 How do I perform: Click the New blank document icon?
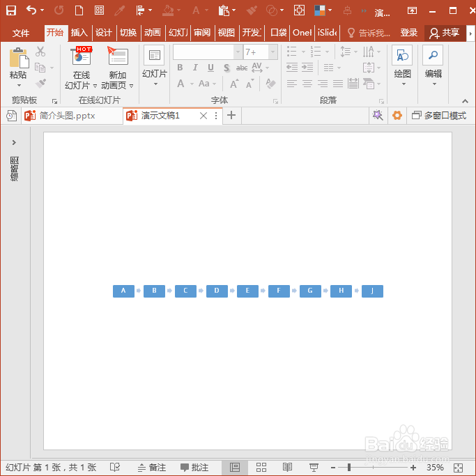[x=79, y=10]
